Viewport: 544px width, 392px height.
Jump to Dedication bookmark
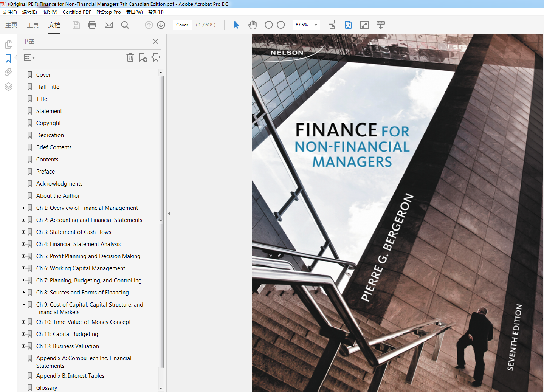pyautogui.click(x=50, y=135)
